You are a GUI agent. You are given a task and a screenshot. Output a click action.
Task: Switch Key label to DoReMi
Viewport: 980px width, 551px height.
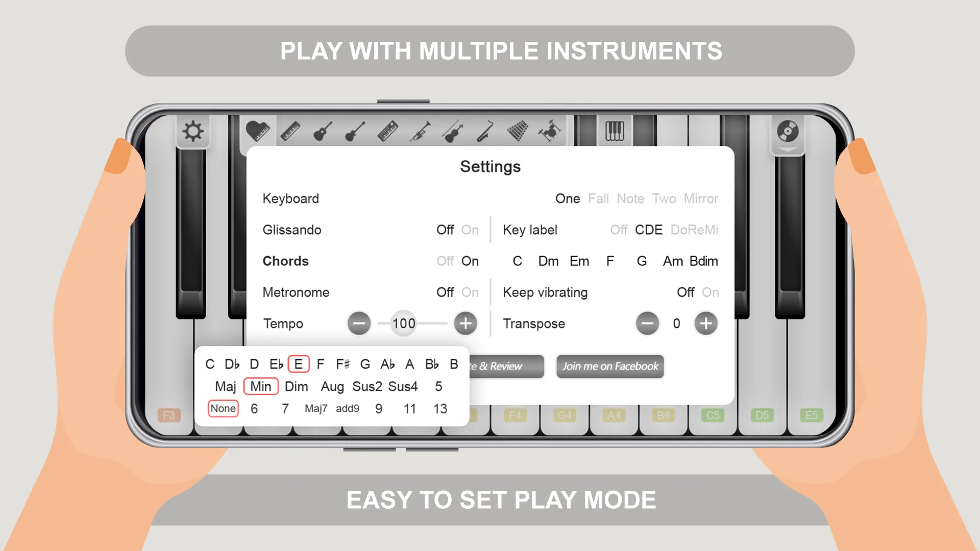[695, 230]
